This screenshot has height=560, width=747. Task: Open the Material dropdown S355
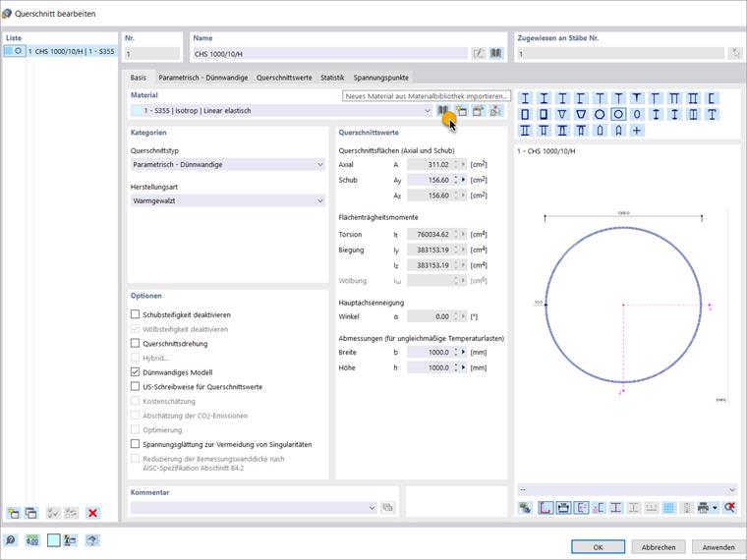point(281,110)
